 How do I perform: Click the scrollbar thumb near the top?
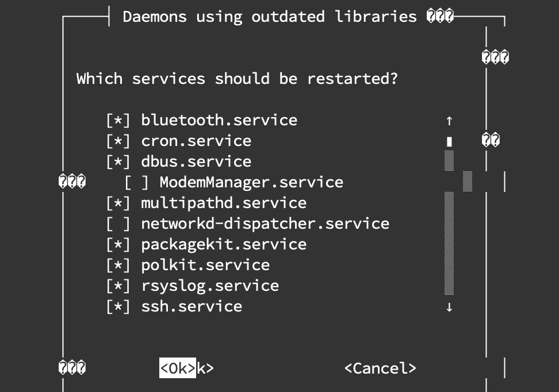coord(449,141)
